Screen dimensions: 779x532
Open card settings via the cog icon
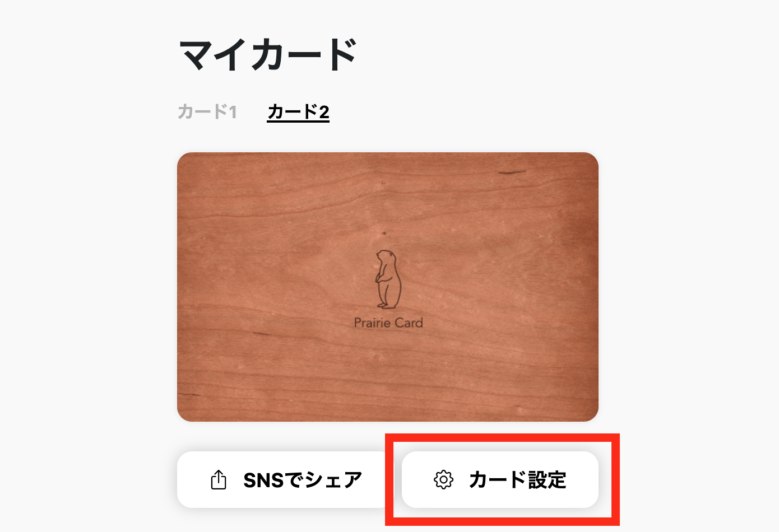(443, 480)
